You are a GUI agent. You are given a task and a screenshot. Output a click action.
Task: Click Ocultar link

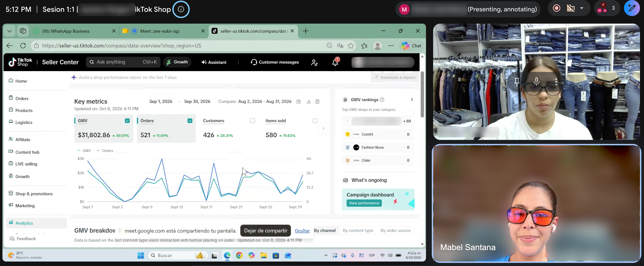[302, 231]
